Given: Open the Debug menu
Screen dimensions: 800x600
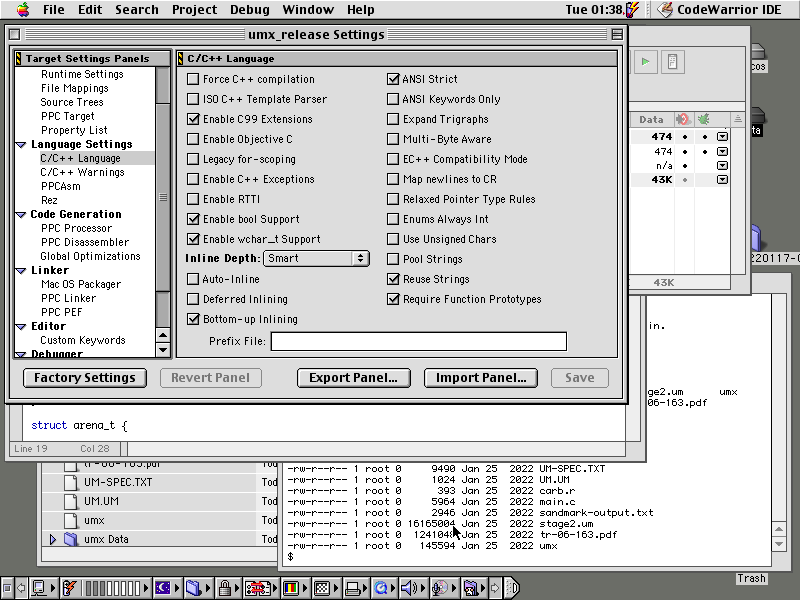Looking at the screenshot, I should (x=249, y=9).
